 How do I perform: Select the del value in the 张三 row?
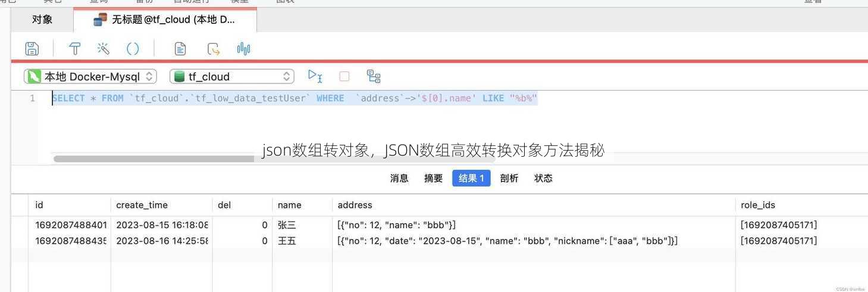coord(242,225)
